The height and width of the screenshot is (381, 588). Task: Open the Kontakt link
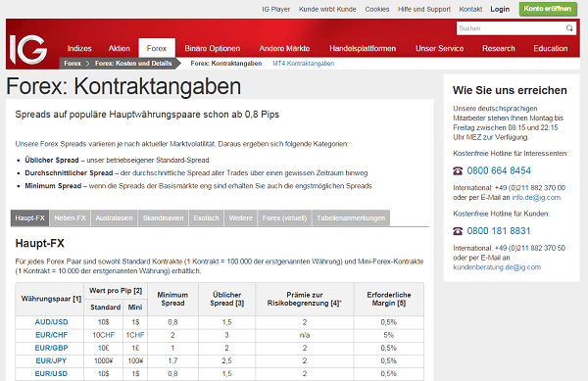coord(470,9)
